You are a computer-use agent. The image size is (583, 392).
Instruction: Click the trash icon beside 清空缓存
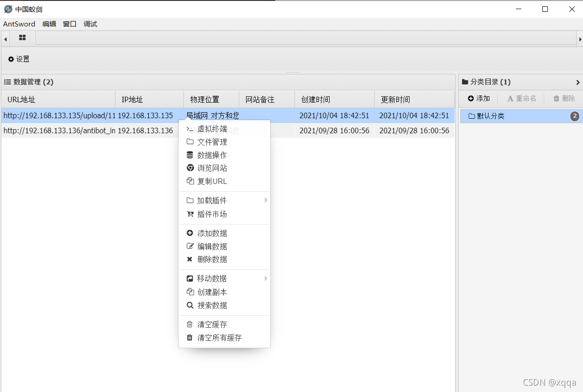click(190, 324)
